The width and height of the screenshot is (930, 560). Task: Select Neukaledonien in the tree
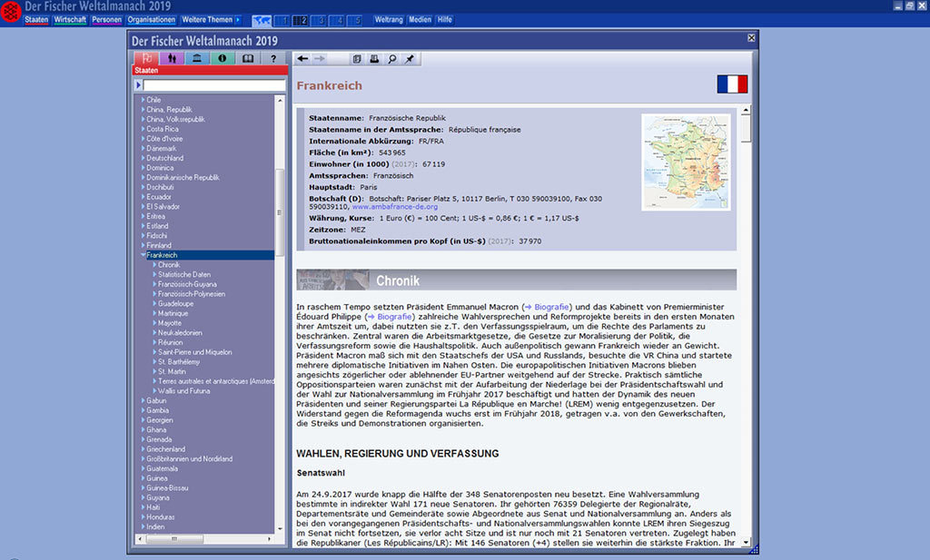180,332
